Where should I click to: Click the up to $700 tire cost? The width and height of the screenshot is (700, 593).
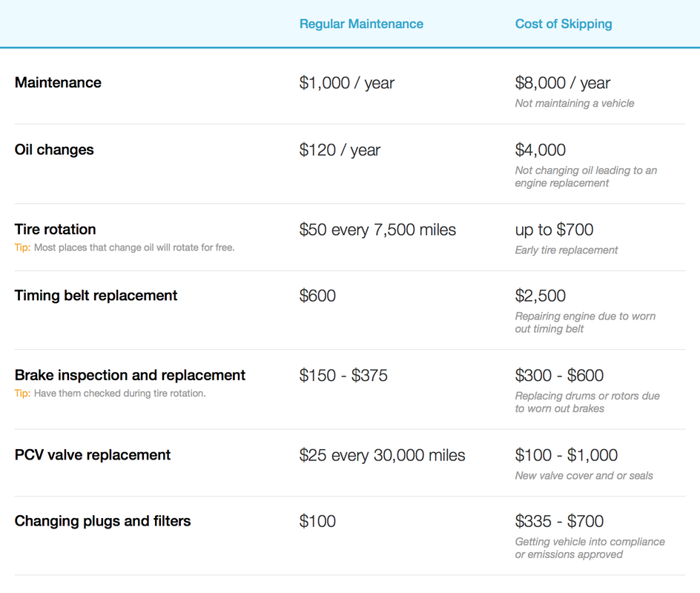[x=554, y=230]
